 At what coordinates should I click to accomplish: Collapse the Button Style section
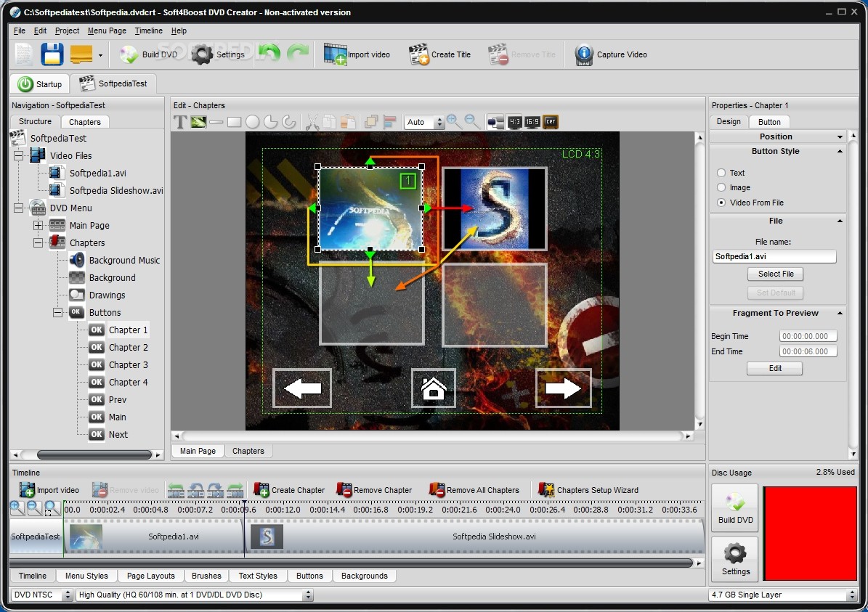840,151
